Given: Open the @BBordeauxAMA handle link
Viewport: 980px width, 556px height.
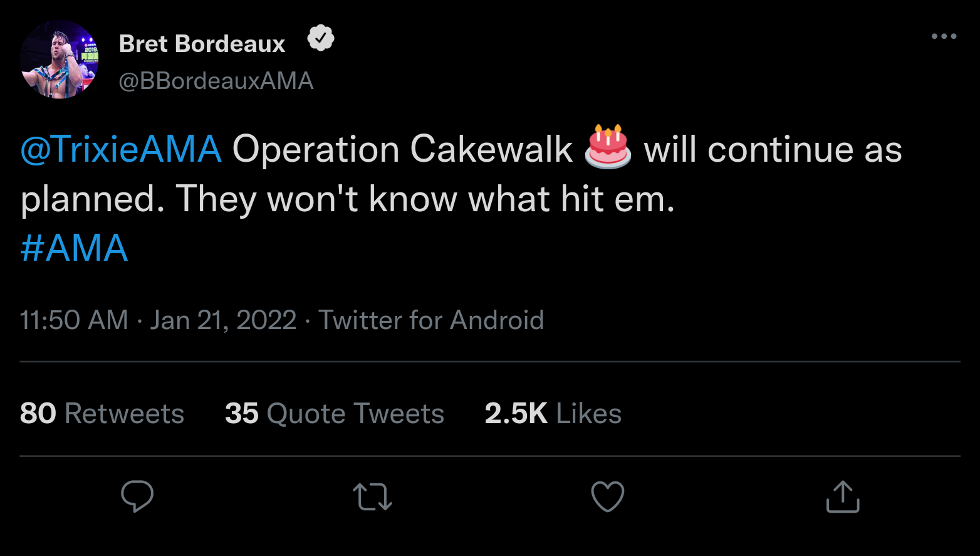Looking at the screenshot, I should coord(216,81).
